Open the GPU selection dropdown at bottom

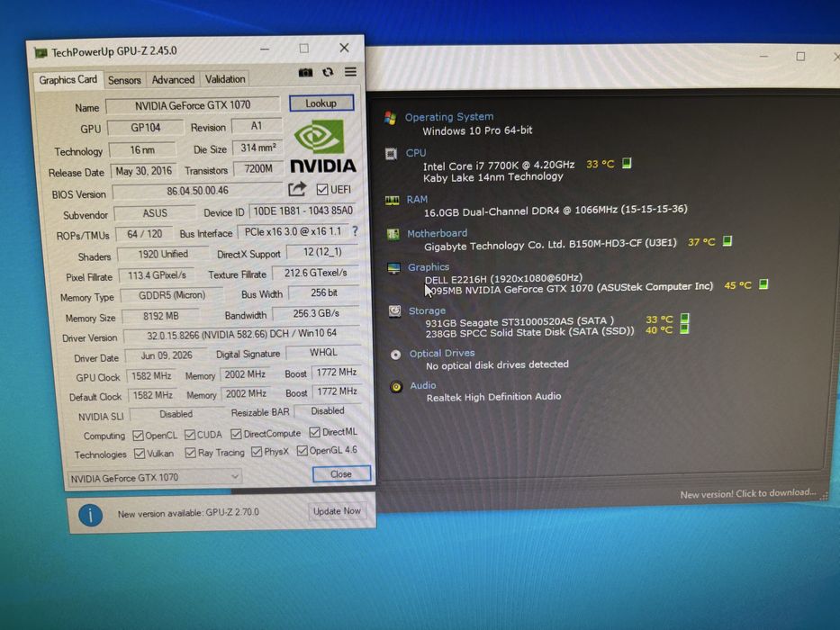154,477
